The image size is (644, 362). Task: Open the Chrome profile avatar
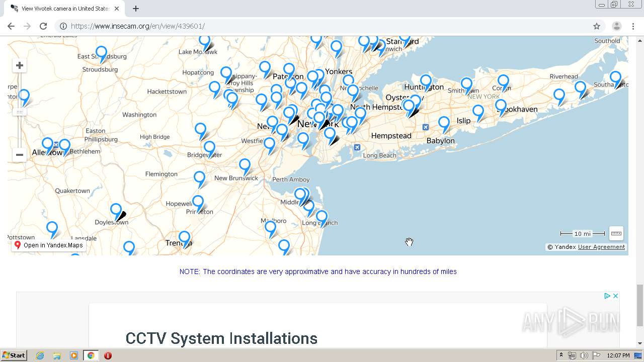616,26
